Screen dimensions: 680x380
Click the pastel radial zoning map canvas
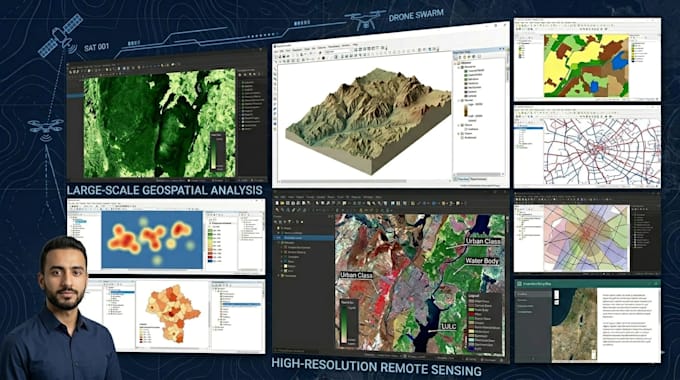pyautogui.click(x=586, y=238)
